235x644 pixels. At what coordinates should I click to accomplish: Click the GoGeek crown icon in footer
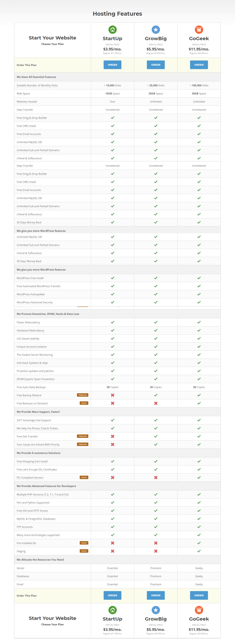pos(199,610)
